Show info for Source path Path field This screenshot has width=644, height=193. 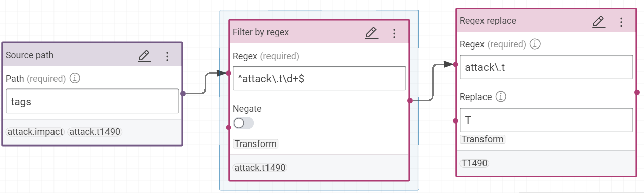tap(75, 78)
